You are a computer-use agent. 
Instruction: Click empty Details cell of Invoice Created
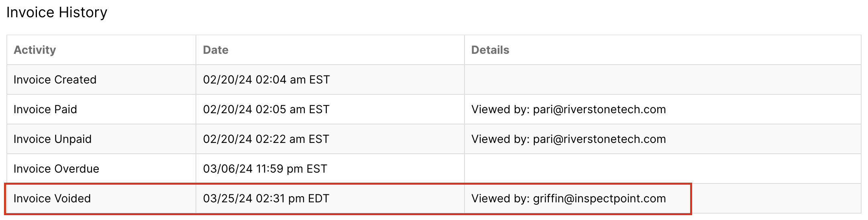(x=662, y=79)
